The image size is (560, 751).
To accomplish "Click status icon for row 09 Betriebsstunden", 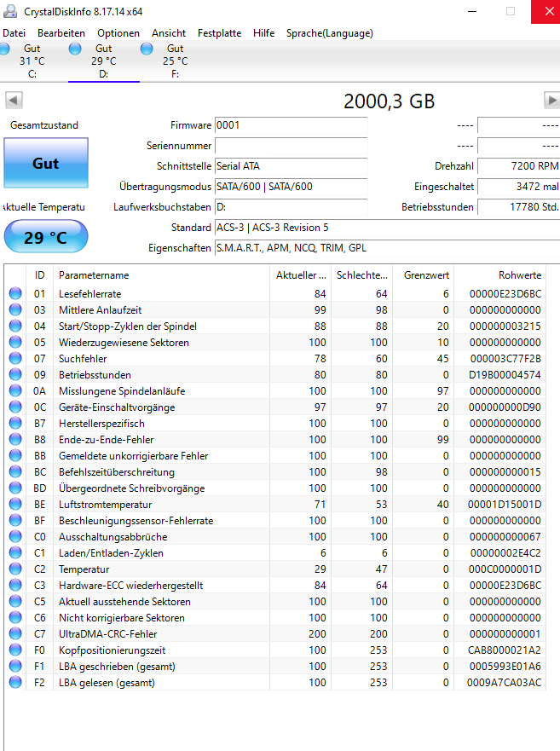I will click(15, 374).
